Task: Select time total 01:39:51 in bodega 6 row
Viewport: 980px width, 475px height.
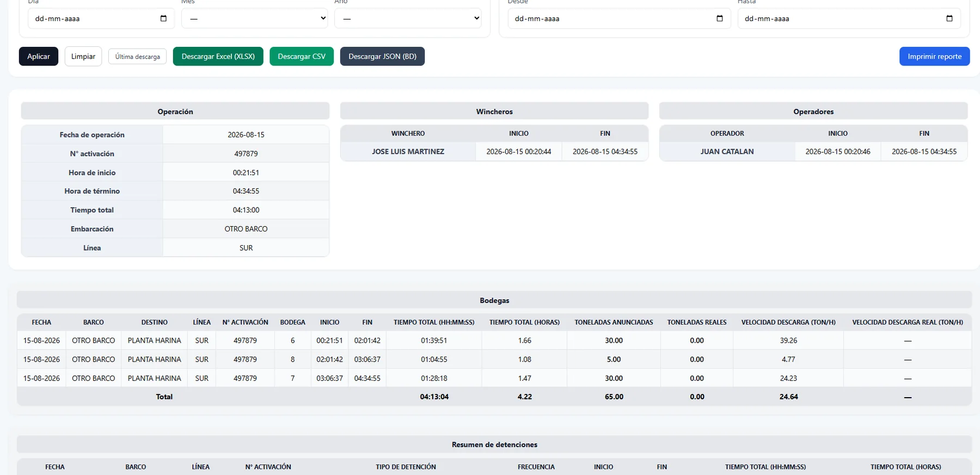Action: 434,340
